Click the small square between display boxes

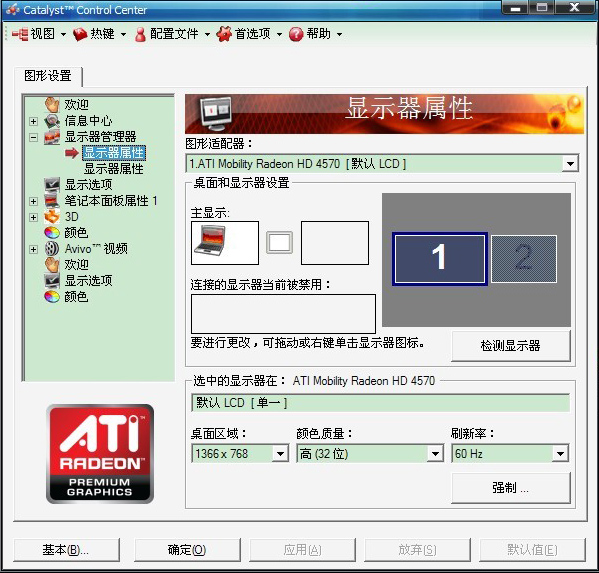[279, 242]
